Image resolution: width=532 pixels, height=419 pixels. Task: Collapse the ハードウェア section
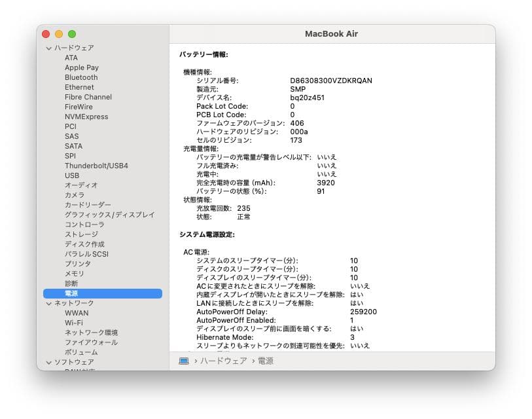(x=48, y=48)
